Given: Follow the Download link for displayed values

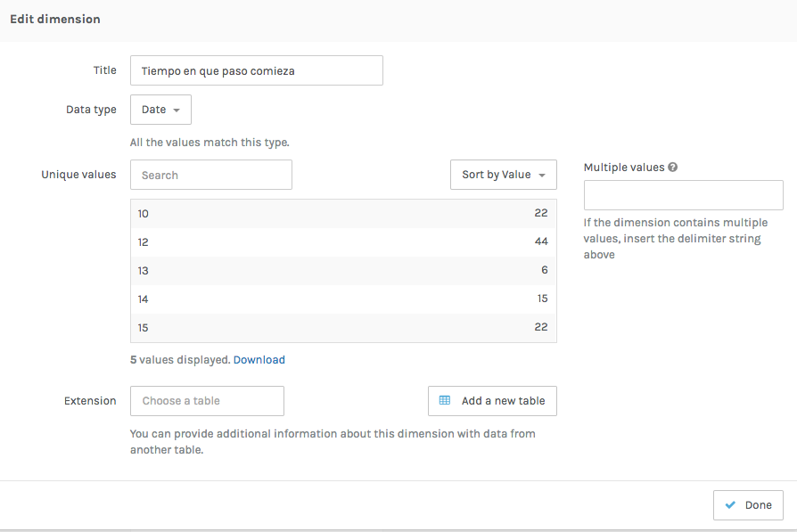Looking at the screenshot, I should (x=259, y=360).
